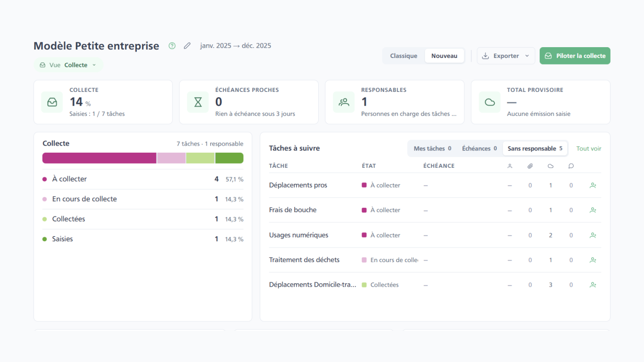Select the Mes tâches tab
Viewport: 644px width, 362px height.
(x=432, y=148)
